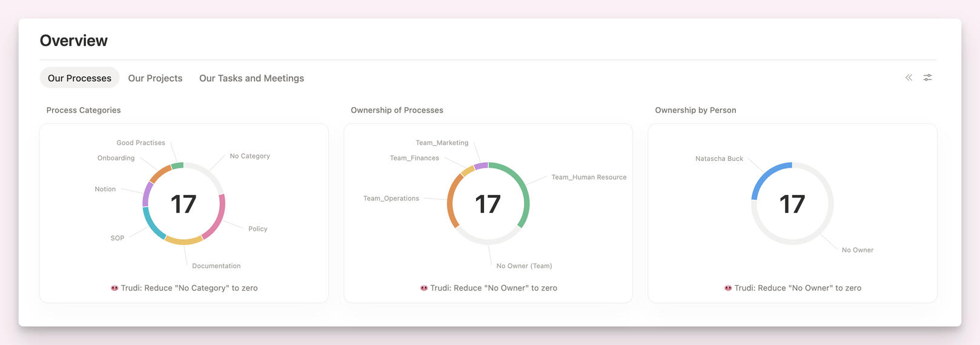The height and width of the screenshot is (345, 980).
Task: Select the Natascha Buck chart label
Action: tap(719, 159)
